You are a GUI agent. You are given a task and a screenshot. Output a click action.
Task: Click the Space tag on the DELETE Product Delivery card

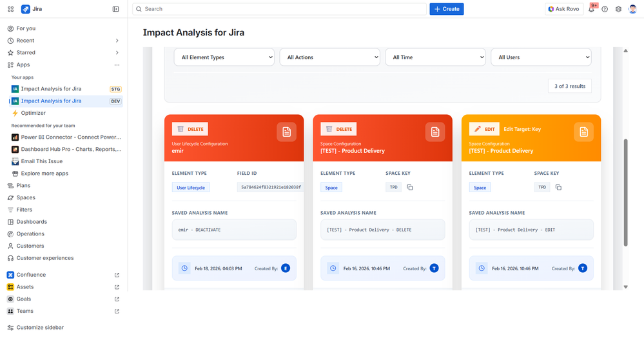(x=331, y=188)
